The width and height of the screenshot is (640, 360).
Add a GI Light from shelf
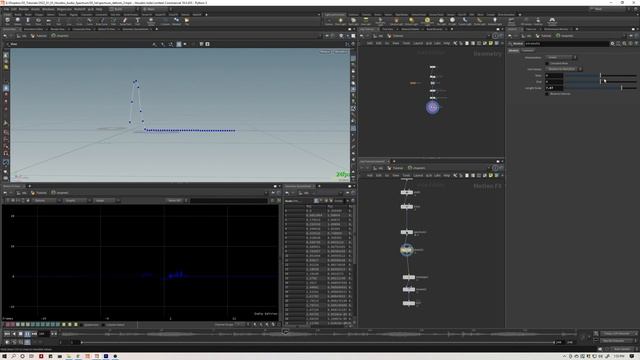coord(452,21)
